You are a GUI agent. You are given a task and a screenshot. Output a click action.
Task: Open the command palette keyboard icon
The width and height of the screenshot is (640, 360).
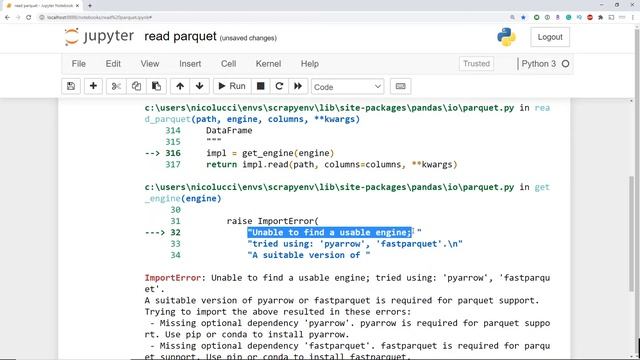click(x=400, y=87)
